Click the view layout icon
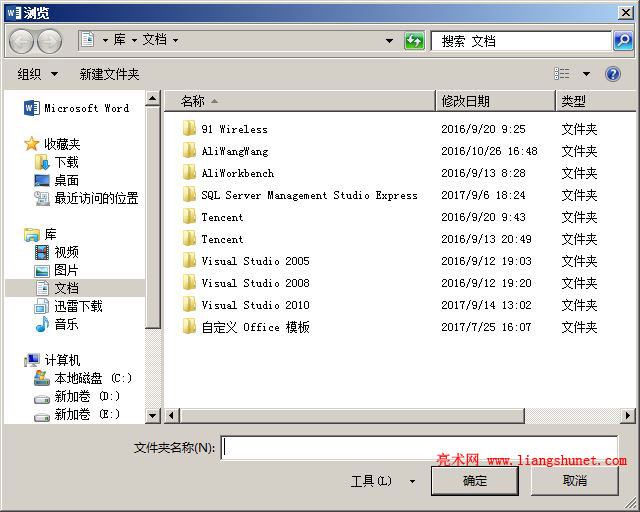 coord(562,74)
